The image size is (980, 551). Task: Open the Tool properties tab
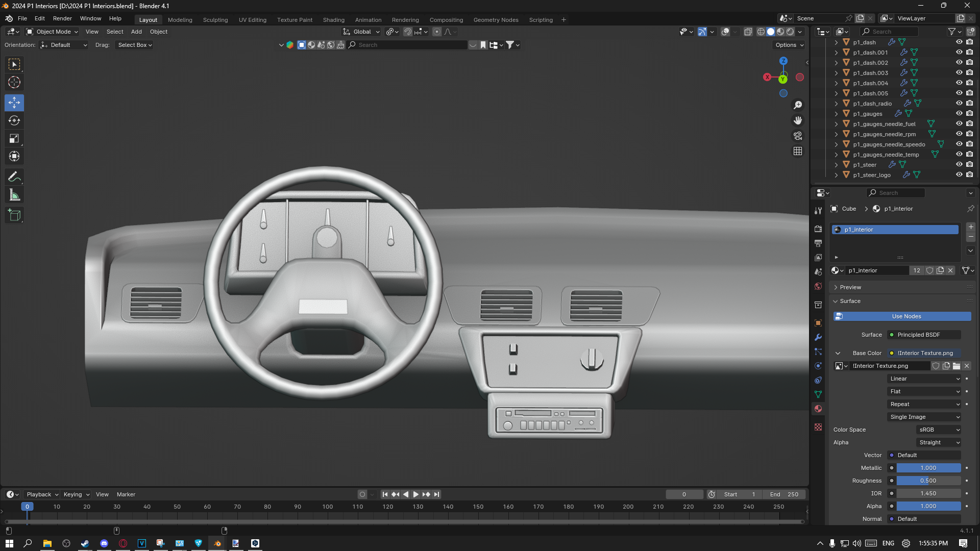[818, 210]
